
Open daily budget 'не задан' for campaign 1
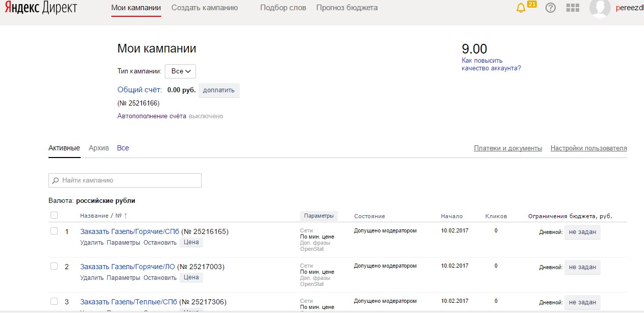(x=582, y=232)
